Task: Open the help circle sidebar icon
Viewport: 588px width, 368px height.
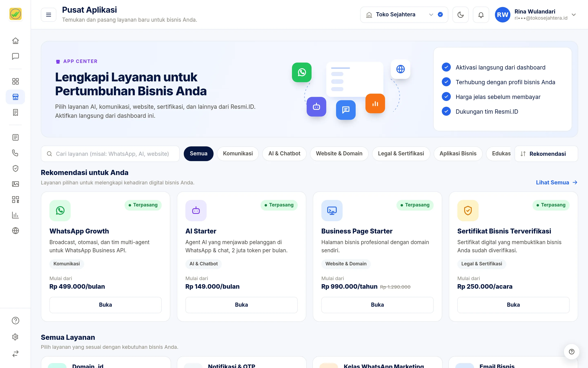Action: (x=15, y=321)
